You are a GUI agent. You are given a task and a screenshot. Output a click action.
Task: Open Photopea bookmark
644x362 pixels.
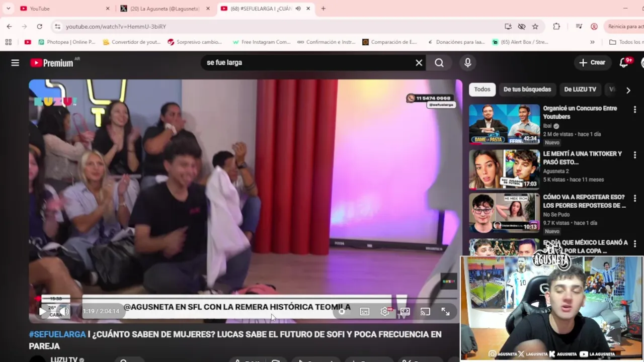point(66,42)
